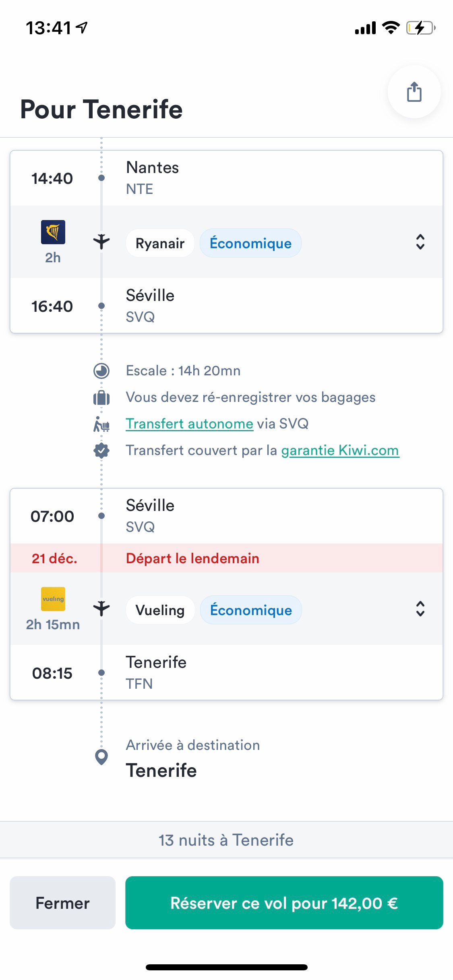Open the garantie Kiwi.com link

(340, 451)
